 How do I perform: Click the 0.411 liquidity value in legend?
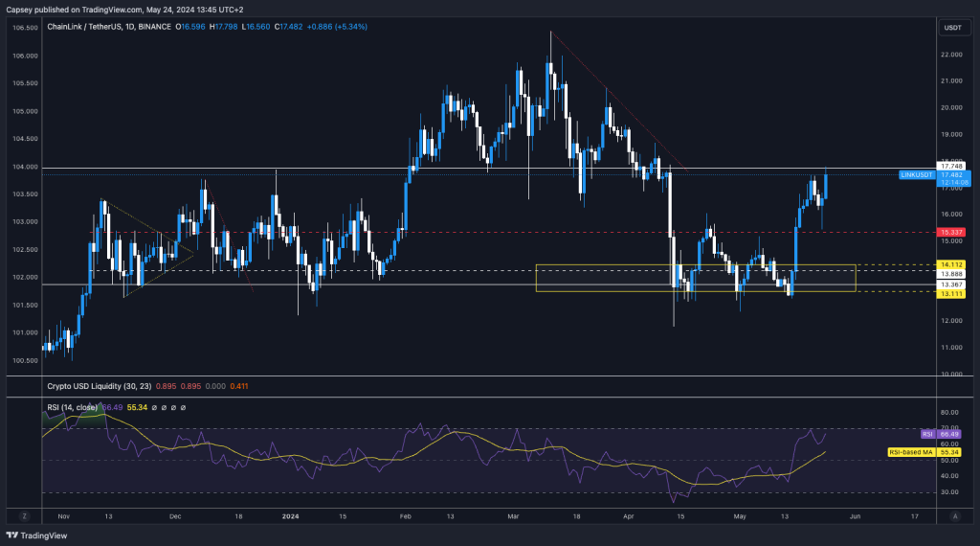tap(238, 386)
